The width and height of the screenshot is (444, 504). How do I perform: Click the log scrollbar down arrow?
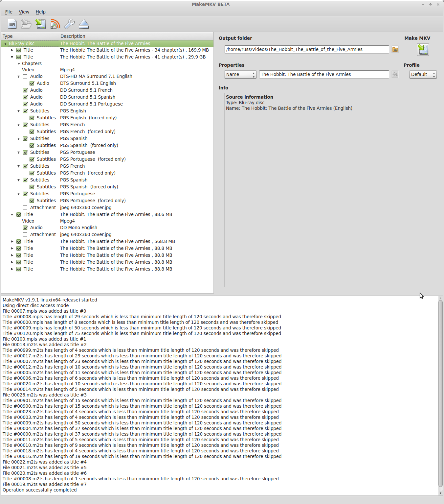coord(440,493)
